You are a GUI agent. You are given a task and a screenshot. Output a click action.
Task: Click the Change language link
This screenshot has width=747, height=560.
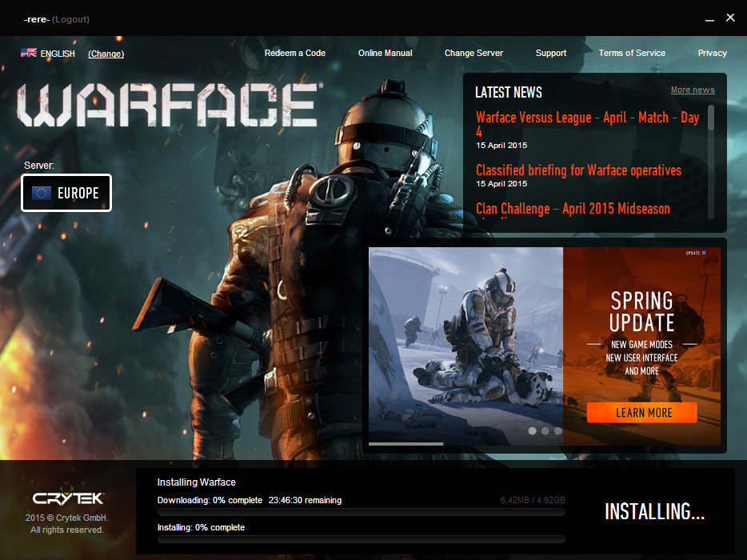coord(106,54)
